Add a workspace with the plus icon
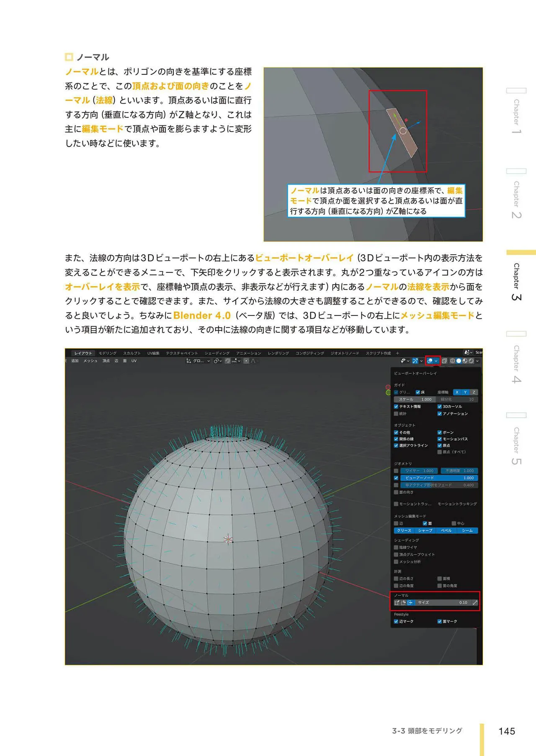Image resolution: width=536 pixels, height=756 pixels. tap(397, 353)
